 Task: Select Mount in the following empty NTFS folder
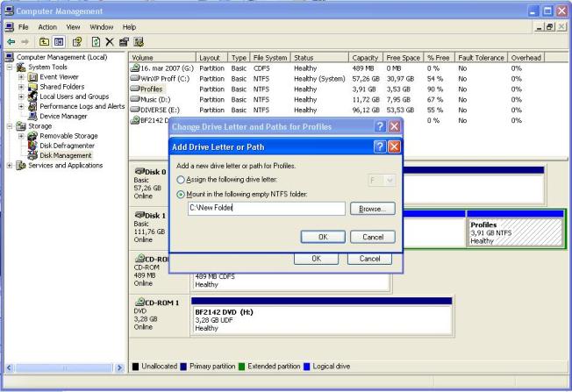[x=181, y=195]
